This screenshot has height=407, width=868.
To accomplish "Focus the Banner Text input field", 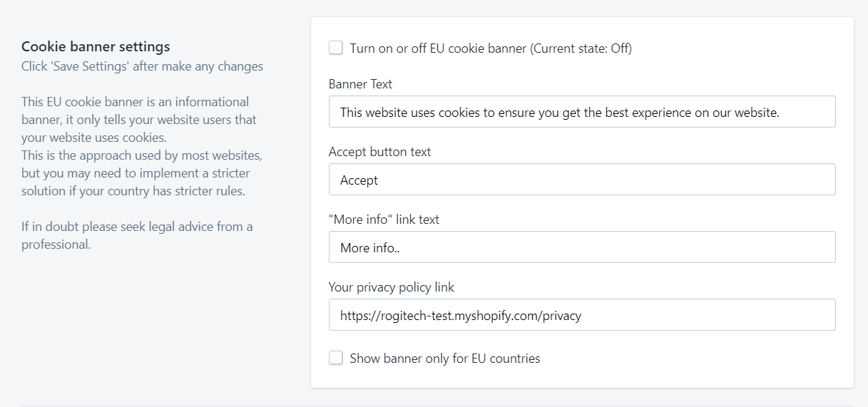I will coord(581,112).
